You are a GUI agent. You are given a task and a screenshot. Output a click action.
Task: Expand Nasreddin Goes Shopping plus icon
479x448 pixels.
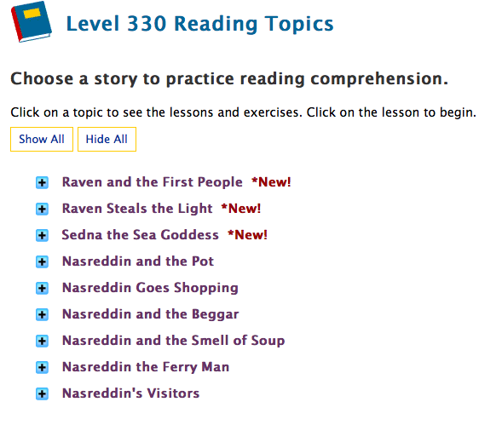(42, 289)
